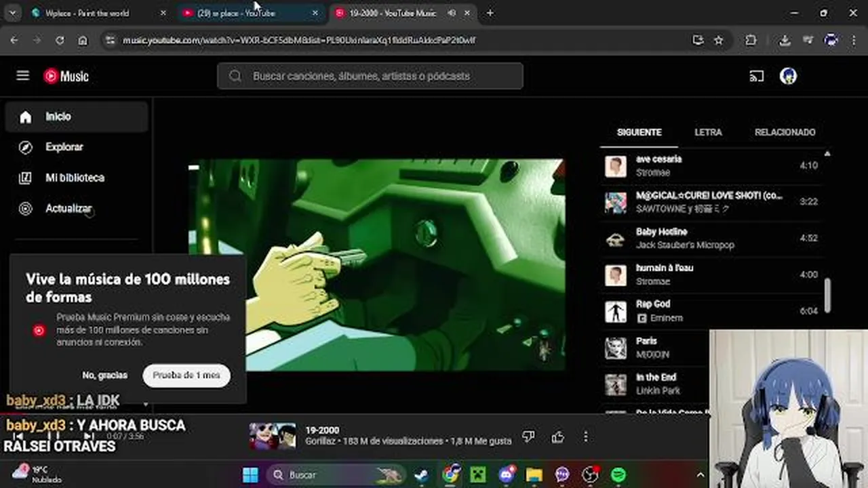
Task: Play ave cesaria by Stromae
Action: [711, 165]
